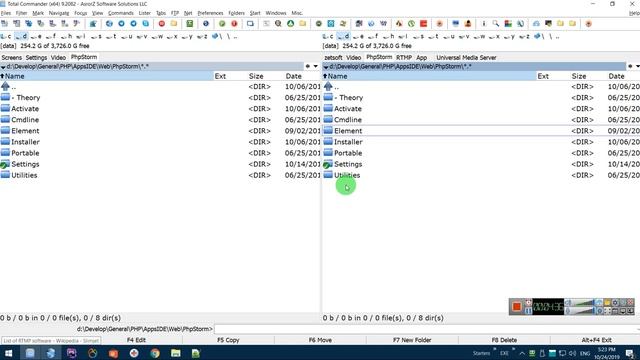Sort left panel by Size column

pos(256,76)
